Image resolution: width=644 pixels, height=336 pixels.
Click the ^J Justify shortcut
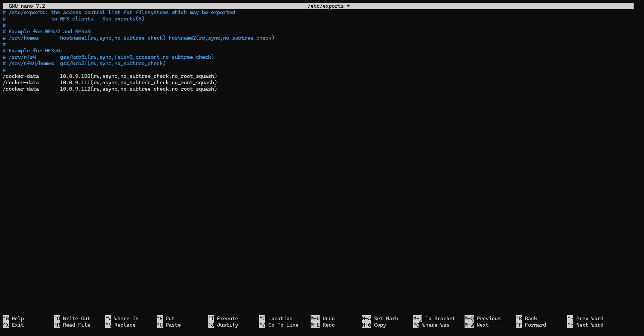[x=223, y=325]
